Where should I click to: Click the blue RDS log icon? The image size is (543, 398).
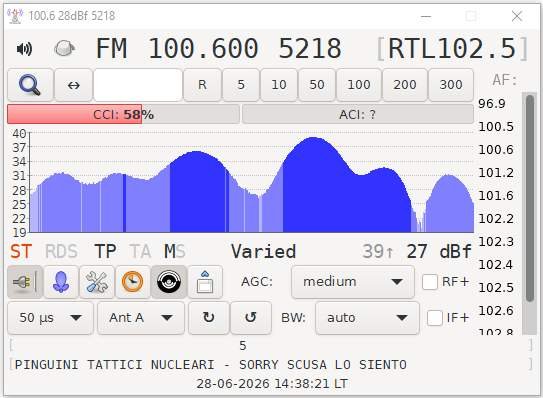point(61,282)
